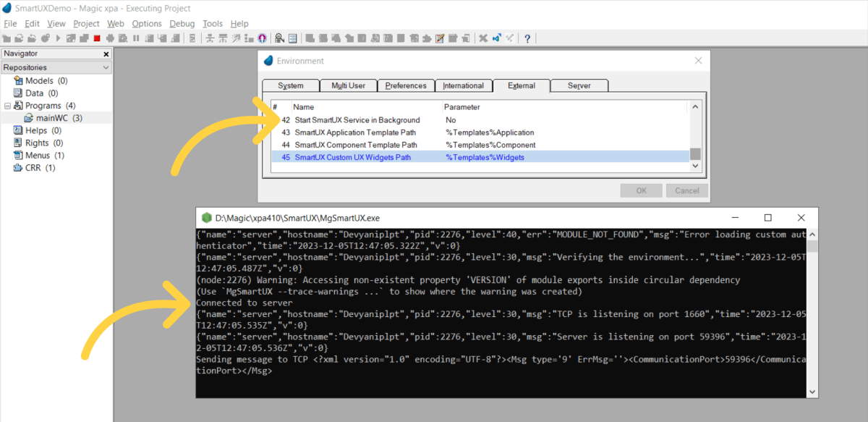Click the Data repository icon in the Navigator

tap(16, 93)
